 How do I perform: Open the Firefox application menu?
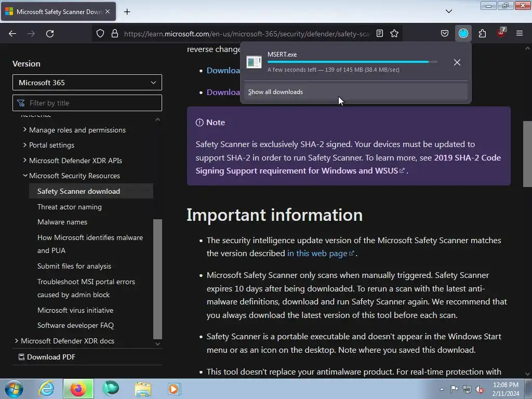(520, 33)
